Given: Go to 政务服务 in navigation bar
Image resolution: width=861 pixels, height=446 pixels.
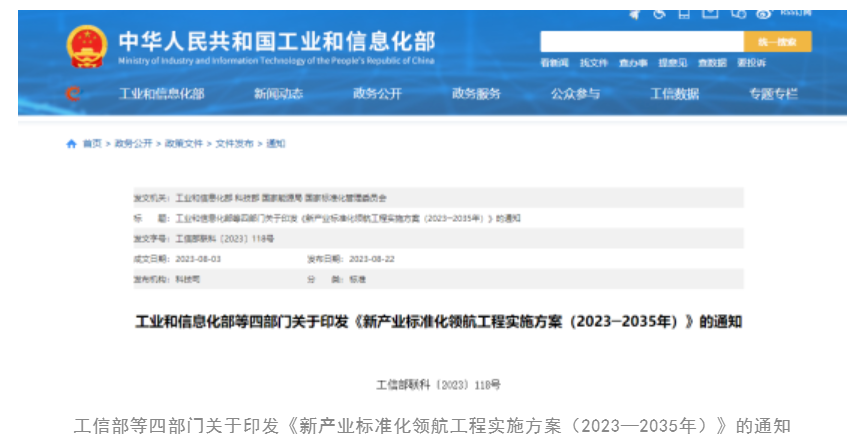Looking at the screenshot, I should pyautogui.click(x=476, y=94).
